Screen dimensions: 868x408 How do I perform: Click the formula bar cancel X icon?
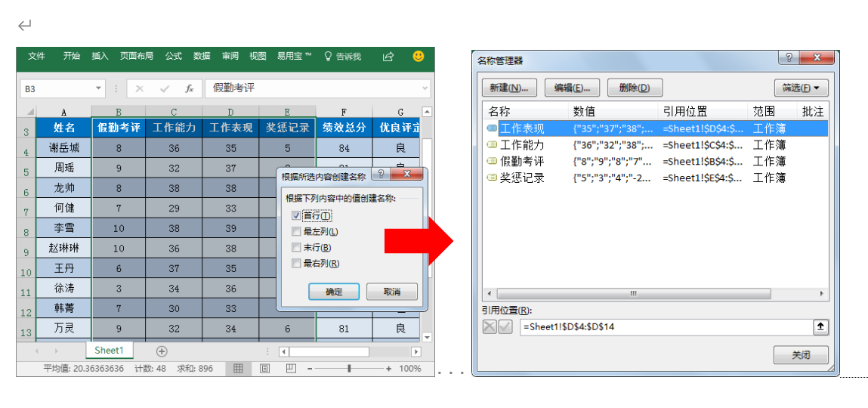pos(140,88)
